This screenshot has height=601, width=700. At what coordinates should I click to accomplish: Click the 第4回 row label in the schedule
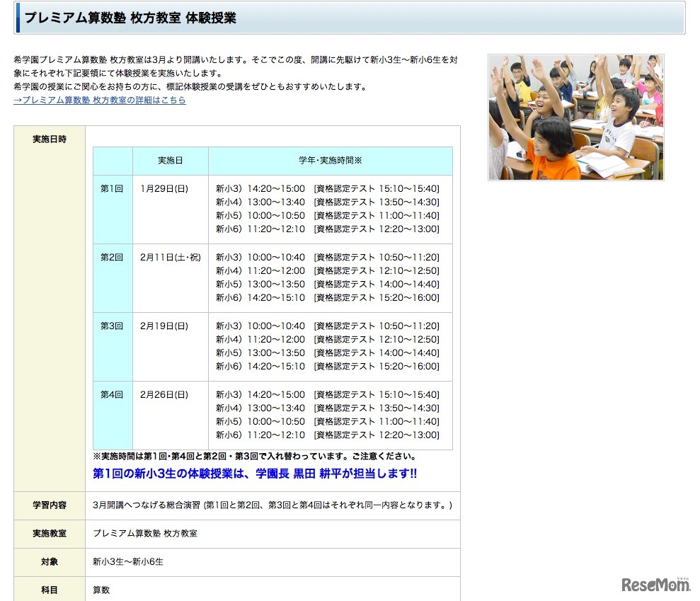112,394
